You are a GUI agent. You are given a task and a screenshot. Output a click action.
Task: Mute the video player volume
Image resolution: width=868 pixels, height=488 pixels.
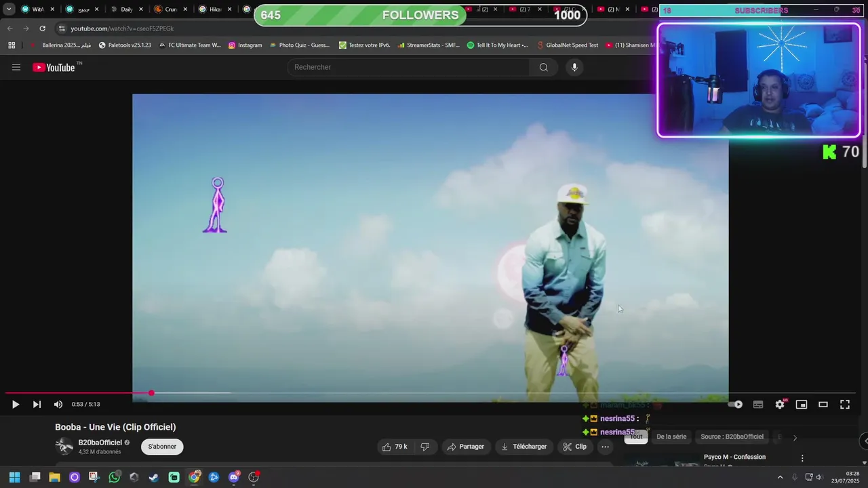pos(58,405)
